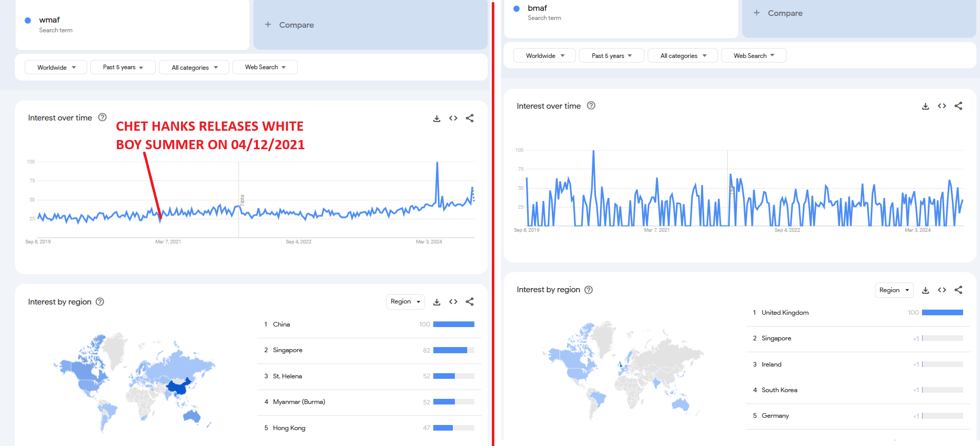Image resolution: width=980 pixels, height=446 pixels.
Task: Download bmaf interest over time data
Action: pos(926,106)
